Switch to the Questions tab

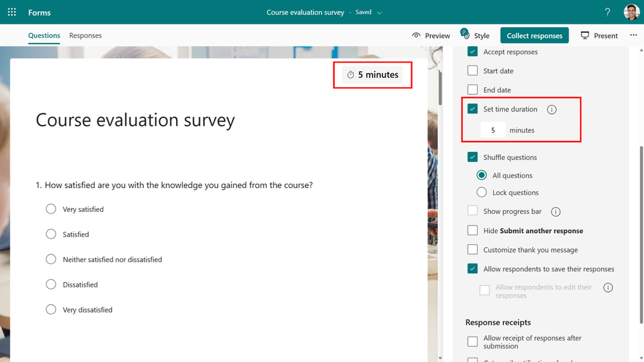(x=44, y=35)
